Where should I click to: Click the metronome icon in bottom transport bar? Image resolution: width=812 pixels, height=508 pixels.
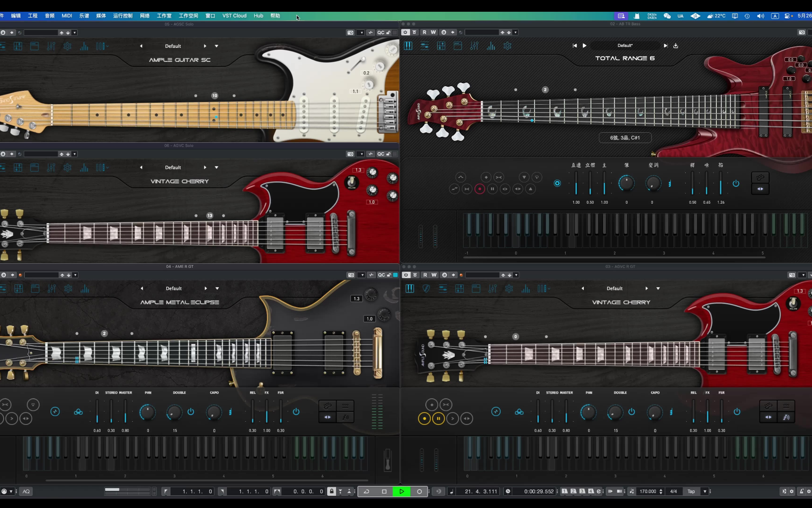point(802,491)
